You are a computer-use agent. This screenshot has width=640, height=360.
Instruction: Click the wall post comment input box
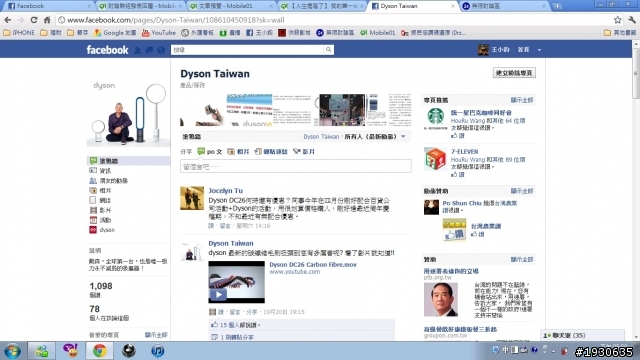tap(296, 166)
